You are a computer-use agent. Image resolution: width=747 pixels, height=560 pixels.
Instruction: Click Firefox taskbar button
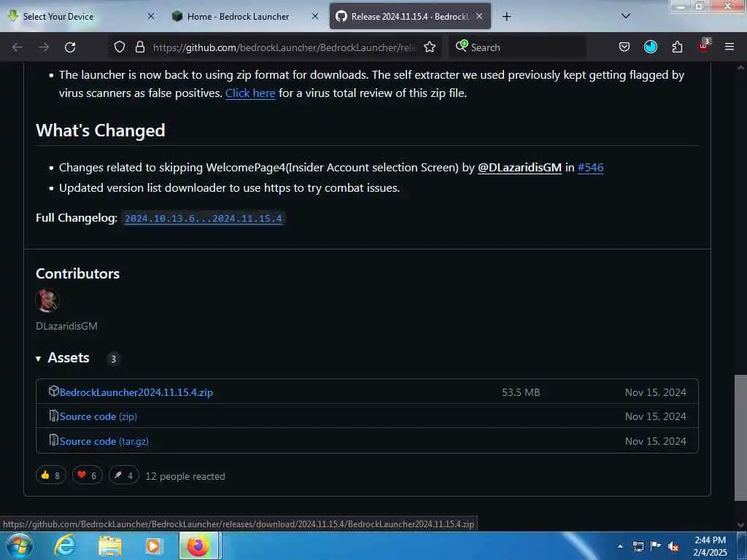(x=198, y=545)
